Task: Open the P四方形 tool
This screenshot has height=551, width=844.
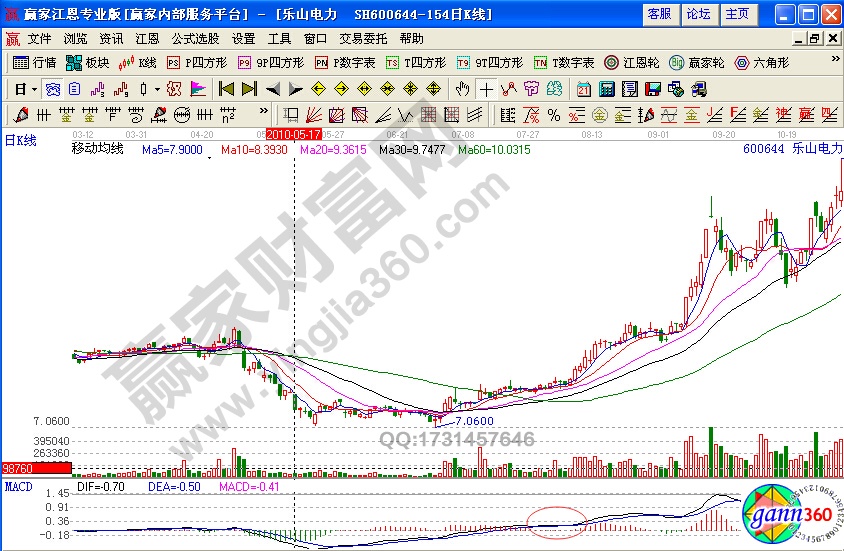Action: (x=197, y=63)
